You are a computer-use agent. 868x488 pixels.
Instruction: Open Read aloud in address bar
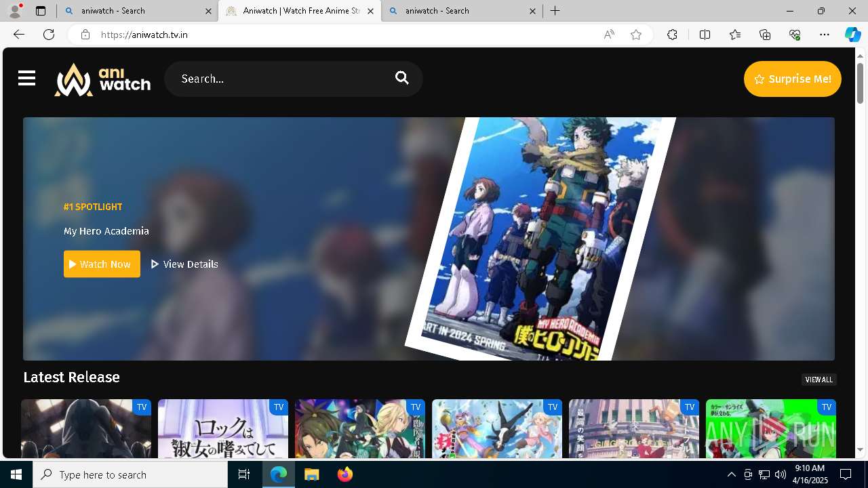[x=609, y=35]
